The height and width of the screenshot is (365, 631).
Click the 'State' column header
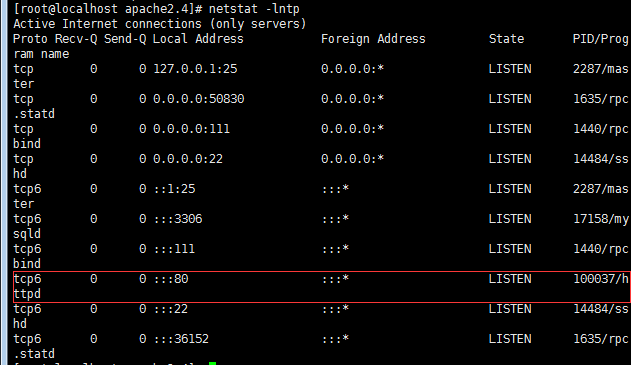tap(506, 39)
